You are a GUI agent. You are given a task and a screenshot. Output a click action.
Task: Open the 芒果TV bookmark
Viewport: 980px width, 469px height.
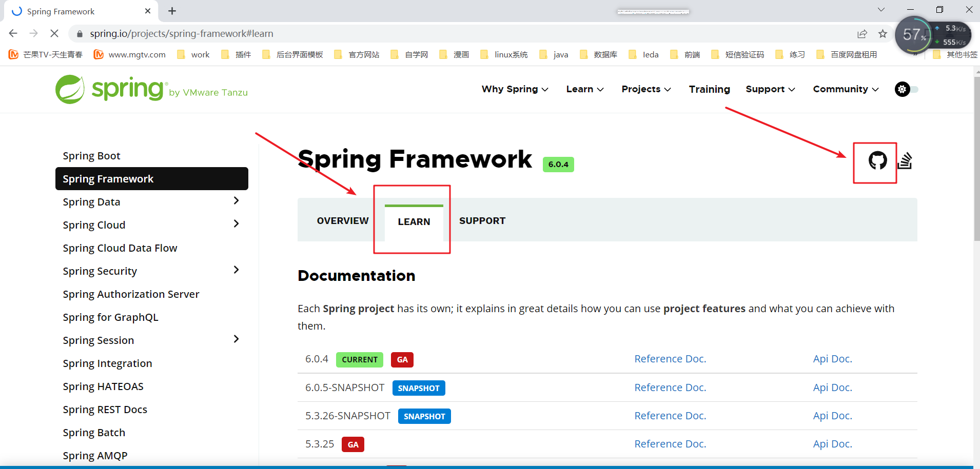[x=46, y=54]
